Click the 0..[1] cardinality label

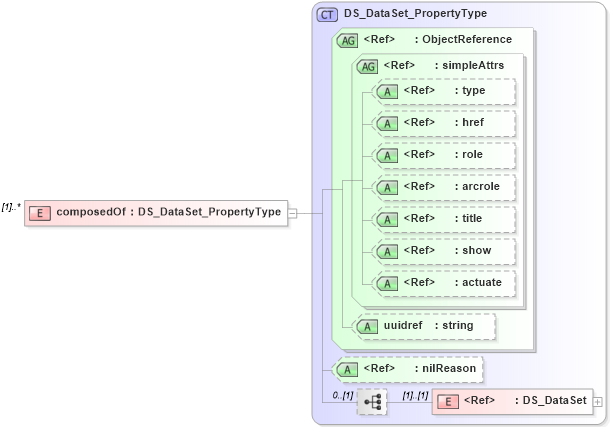click(343, 396)
